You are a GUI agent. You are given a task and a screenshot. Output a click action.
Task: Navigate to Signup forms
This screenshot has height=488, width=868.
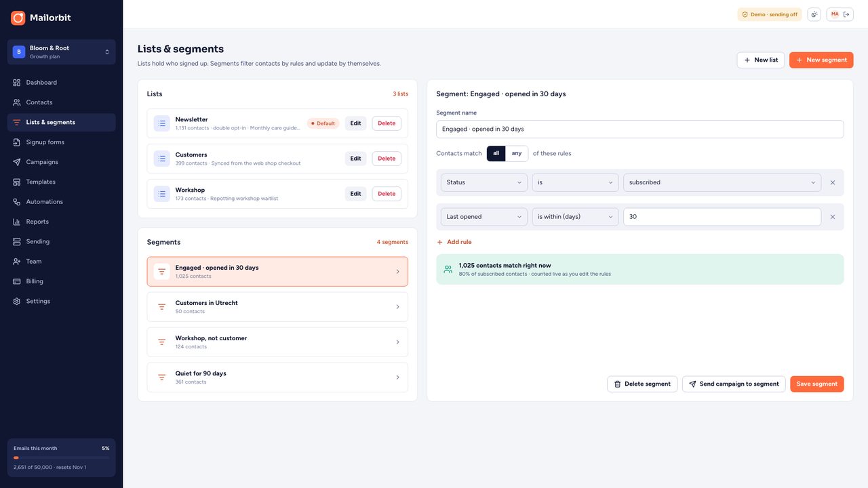click(62, 142)
